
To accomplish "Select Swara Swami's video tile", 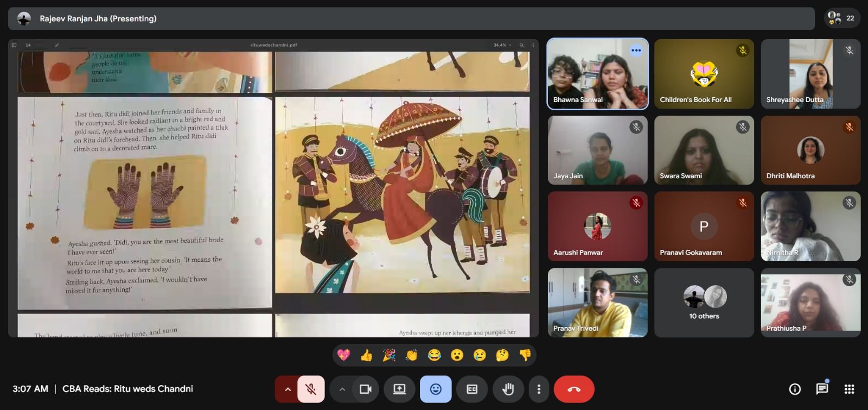I will [704, 150].
